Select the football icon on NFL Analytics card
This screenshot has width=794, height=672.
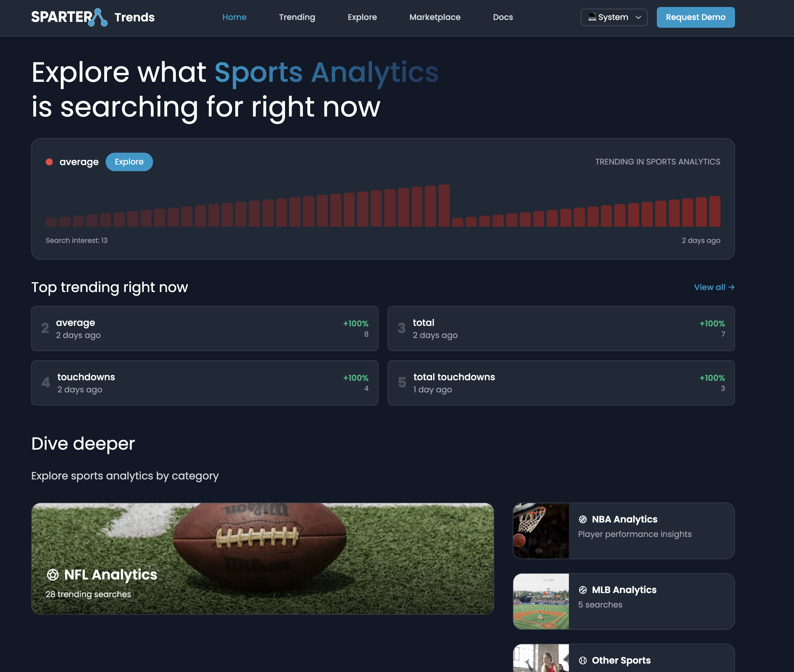[x=53, y=574]
